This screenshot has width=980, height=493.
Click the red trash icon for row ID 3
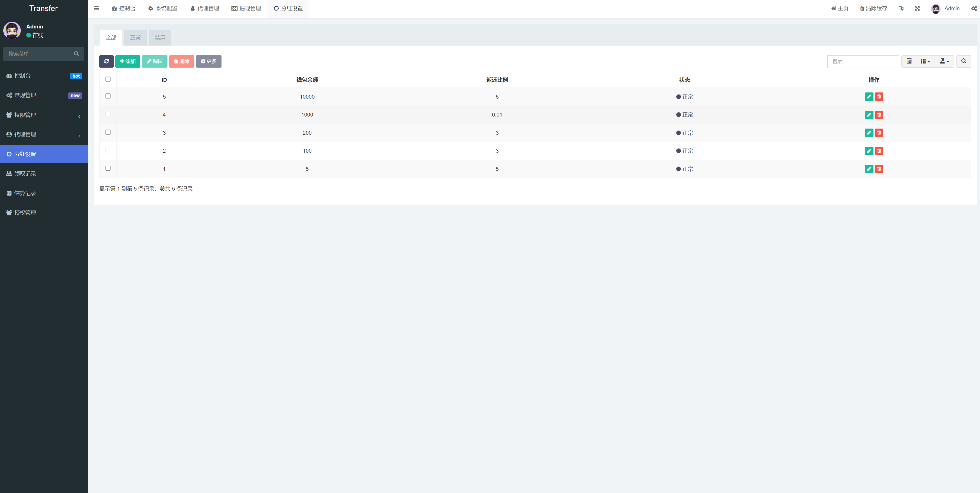click(879, 133)
